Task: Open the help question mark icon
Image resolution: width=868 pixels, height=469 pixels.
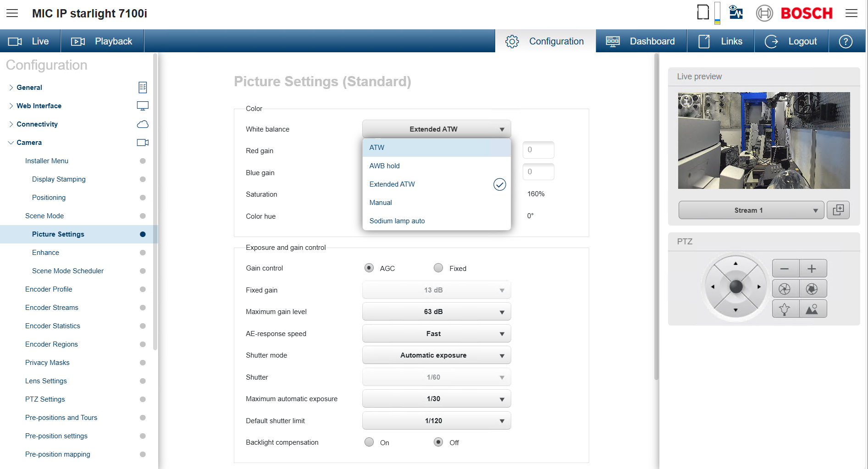Action: 846,41
